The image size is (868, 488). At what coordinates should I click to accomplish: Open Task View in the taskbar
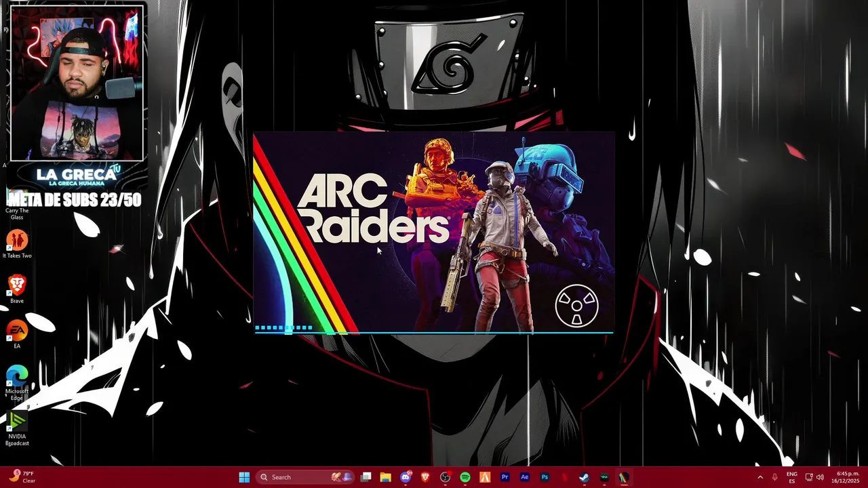click(366, 477)
